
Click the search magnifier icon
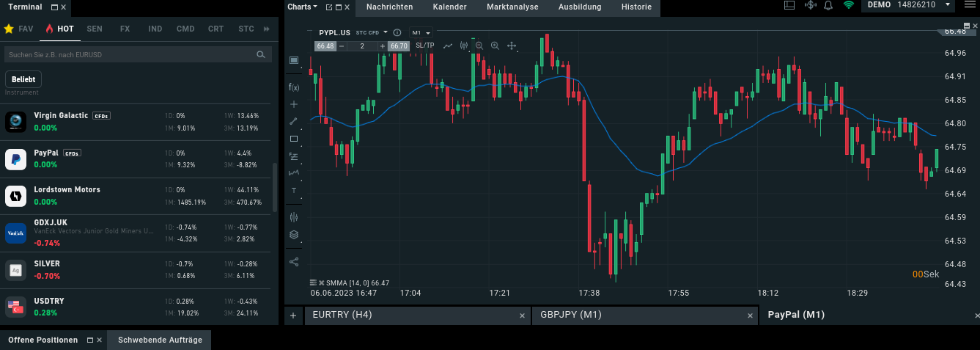point(261,54)
